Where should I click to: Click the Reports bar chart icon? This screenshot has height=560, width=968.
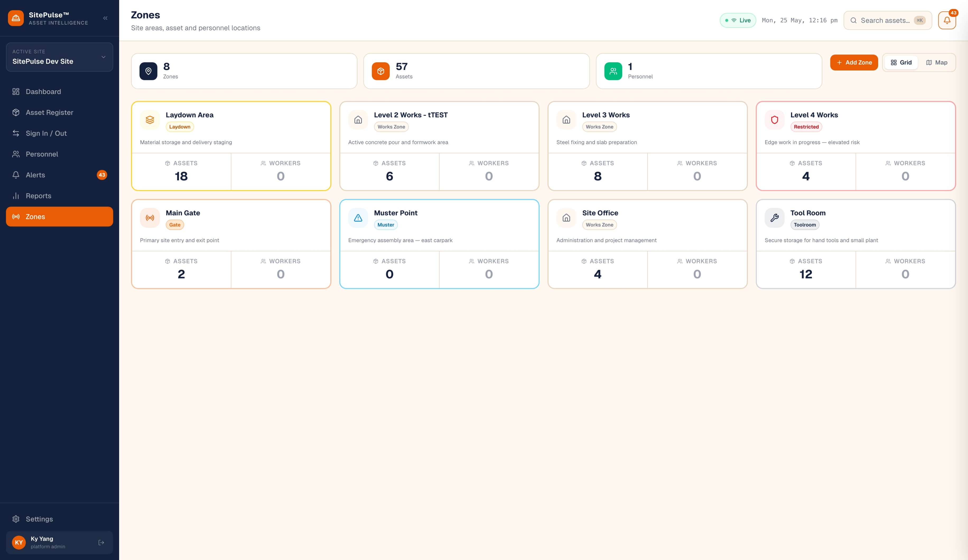16,196
